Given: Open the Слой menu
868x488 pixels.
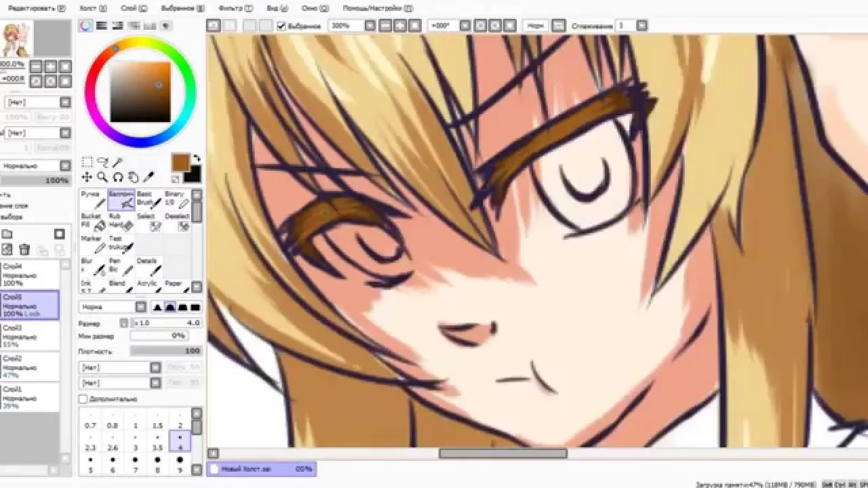Looking at the screenshot, I should click(x=134, y=8).
